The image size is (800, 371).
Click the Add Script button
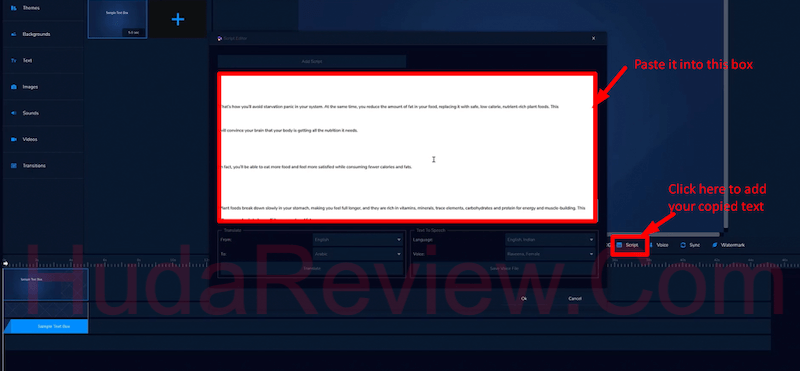pos(312,61)
